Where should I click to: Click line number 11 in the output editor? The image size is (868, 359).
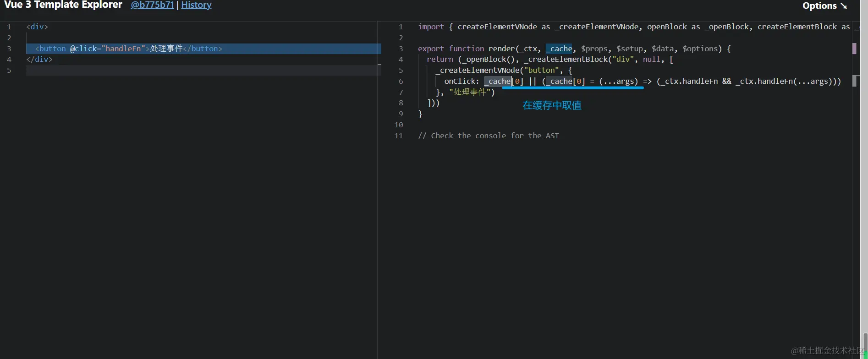[x=399, y=136]
